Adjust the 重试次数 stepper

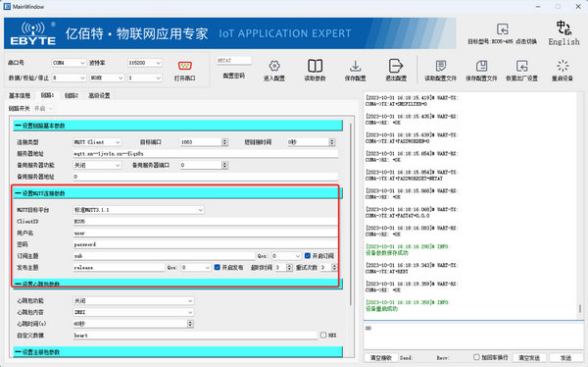[x=334, y=268]
